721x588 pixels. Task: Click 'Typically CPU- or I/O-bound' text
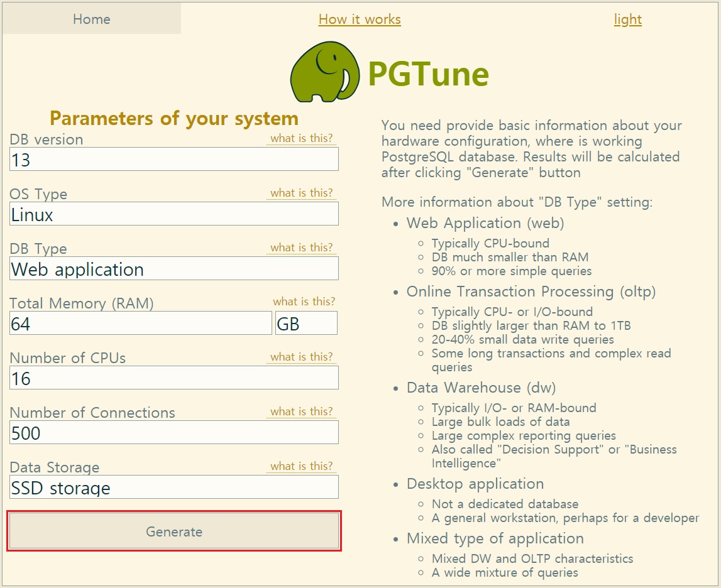pos(512,312)
